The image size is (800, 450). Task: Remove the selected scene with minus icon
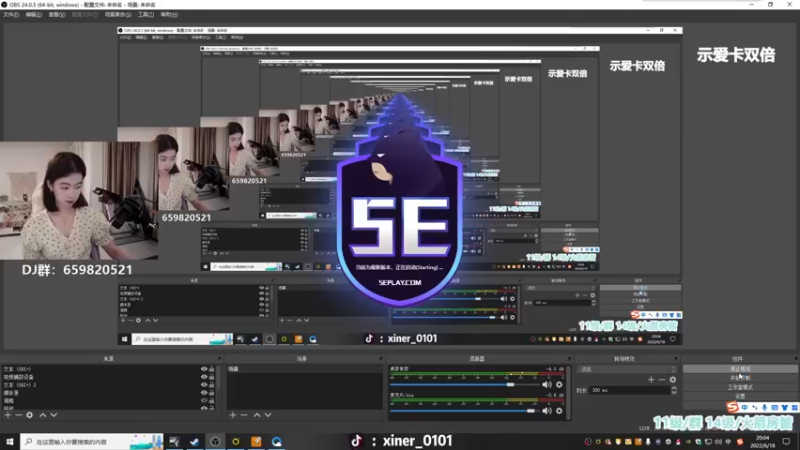[243, 415]
